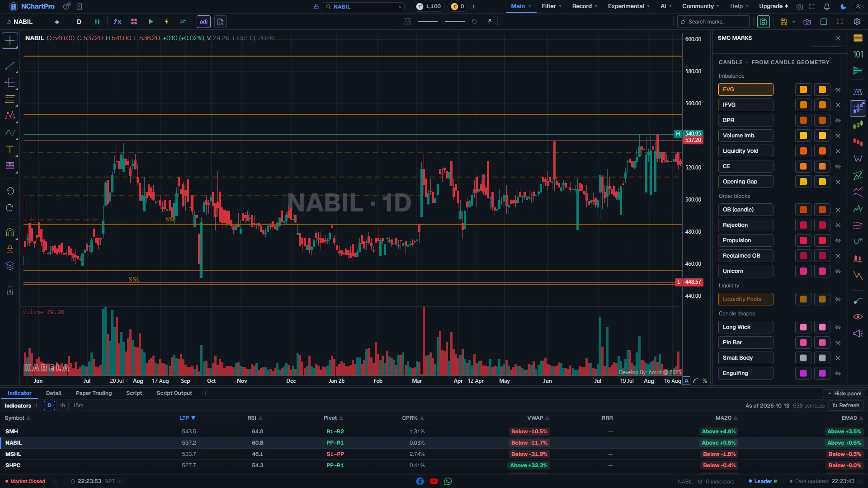Open the Main menu dropdown
This screenshot has width=868, height=488.
click(x=521, y=6)
